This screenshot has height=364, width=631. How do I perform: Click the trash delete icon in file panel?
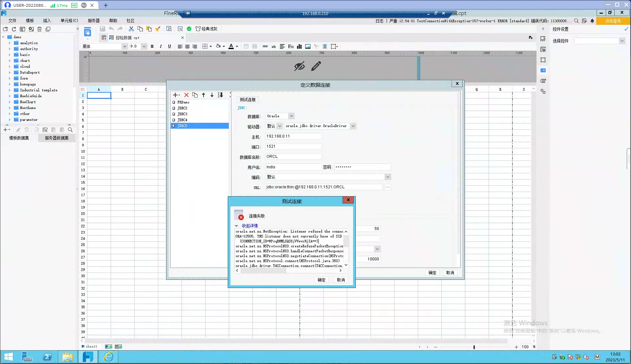click(x=39, y=29)
